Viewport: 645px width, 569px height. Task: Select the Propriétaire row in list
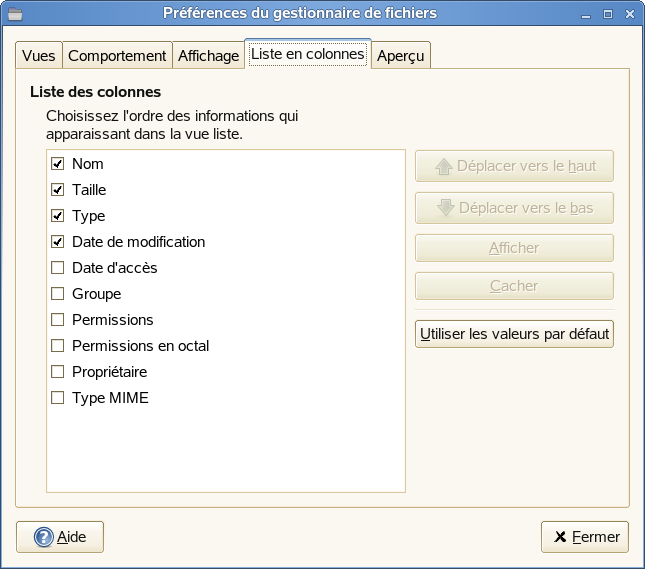tap(110, 372)
